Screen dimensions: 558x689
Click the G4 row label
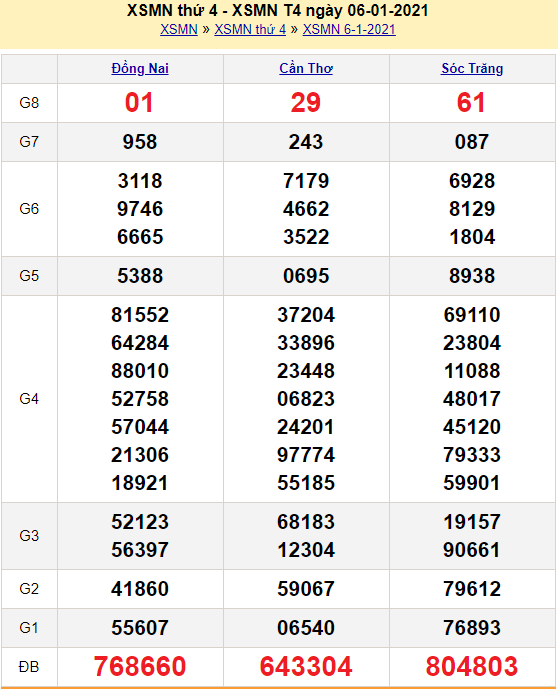coord(29,399)
